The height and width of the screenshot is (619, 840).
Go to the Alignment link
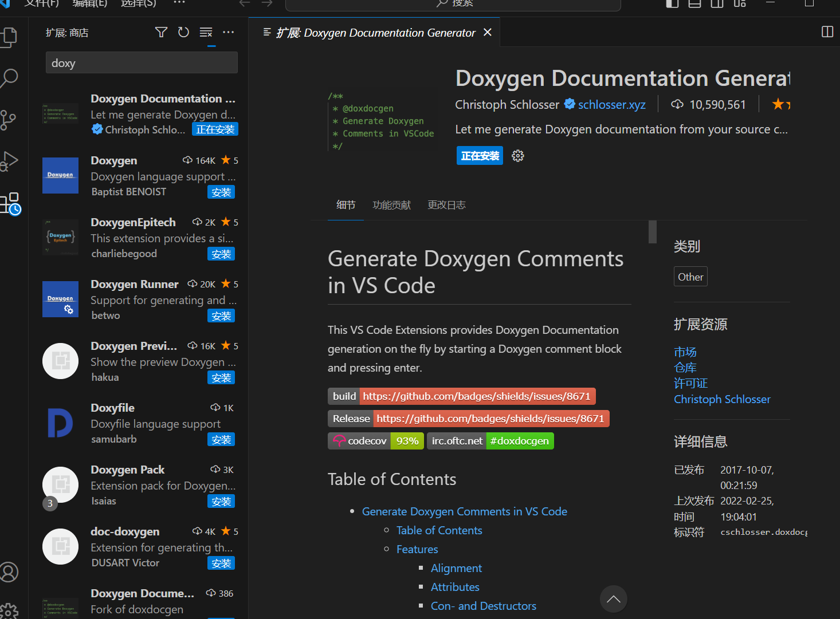coord(456,568)
